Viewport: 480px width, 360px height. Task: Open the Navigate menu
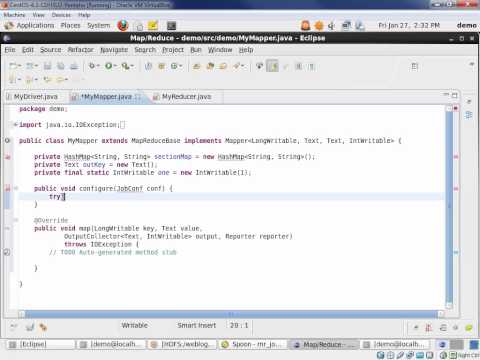(x=114, y=50)
